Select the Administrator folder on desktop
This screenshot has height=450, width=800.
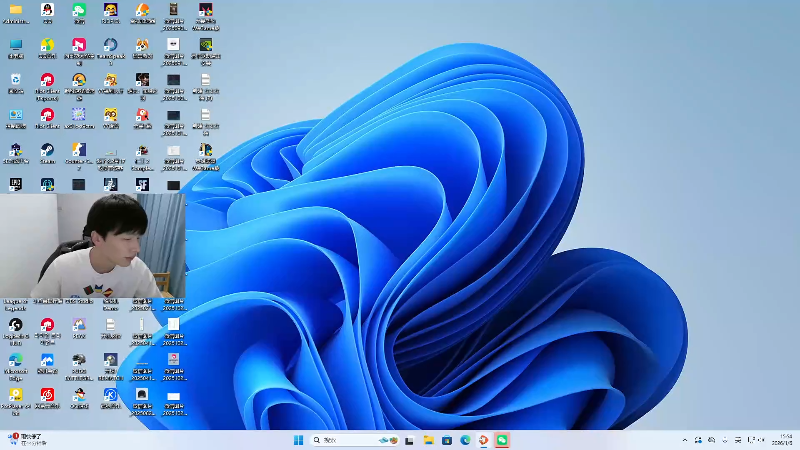point(16,10)
